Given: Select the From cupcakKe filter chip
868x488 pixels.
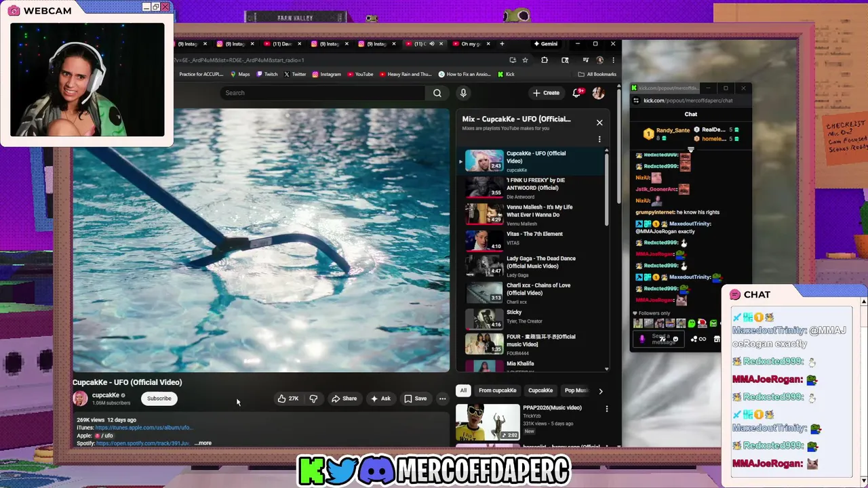Looking at the screenshot, I should [x=498, y=390].
